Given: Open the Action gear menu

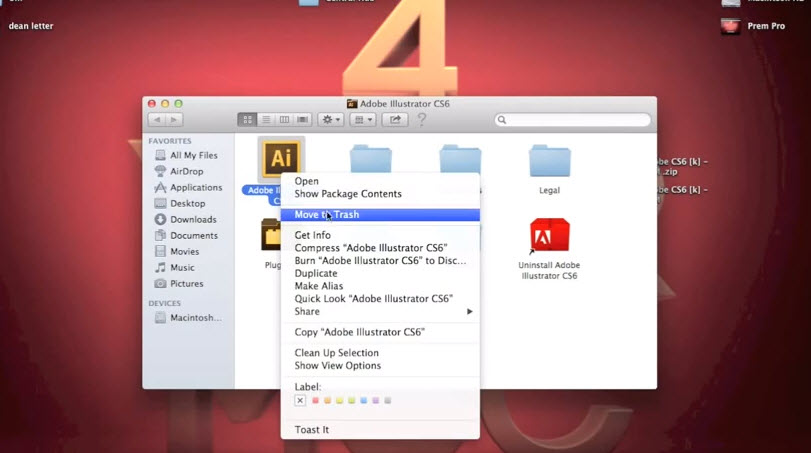Looking at the screenshot, I should pos(331,120).
